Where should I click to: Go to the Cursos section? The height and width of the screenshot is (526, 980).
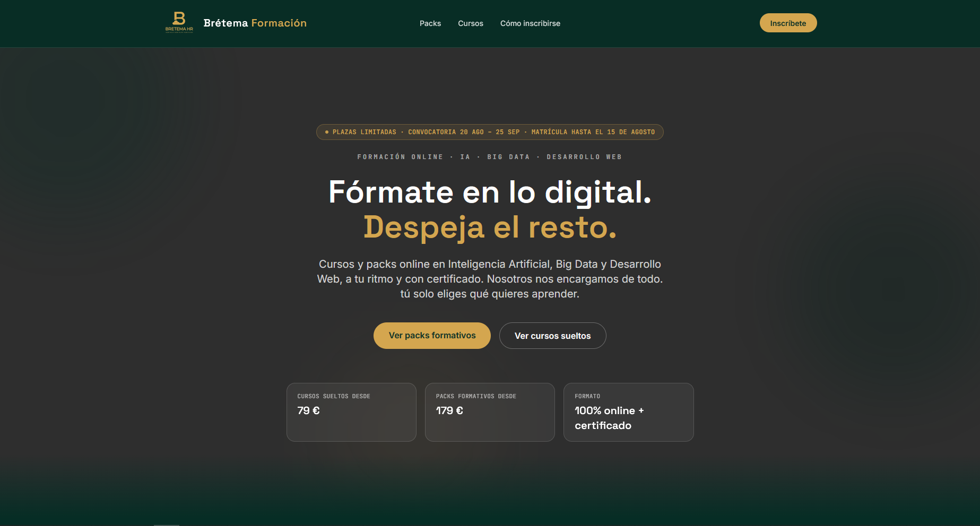point(471,23)
